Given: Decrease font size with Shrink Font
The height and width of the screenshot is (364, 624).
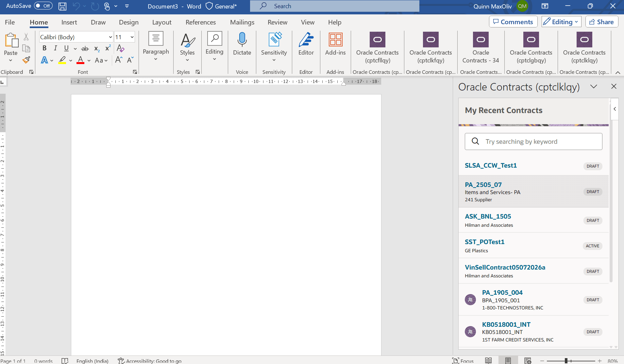Looking at the screenshot, I should pyautogui.click(x=130, y=60).
